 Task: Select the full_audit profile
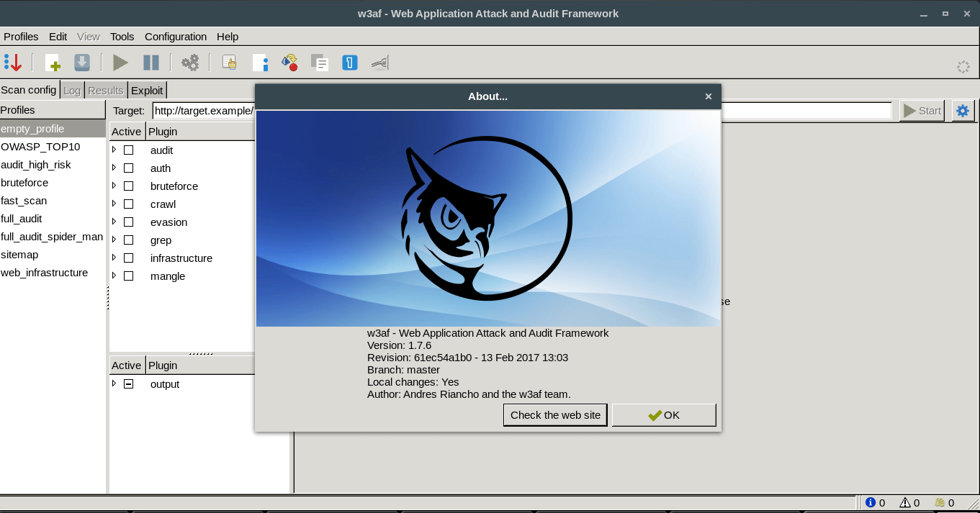pyautogui.click(x=53, y=219)
